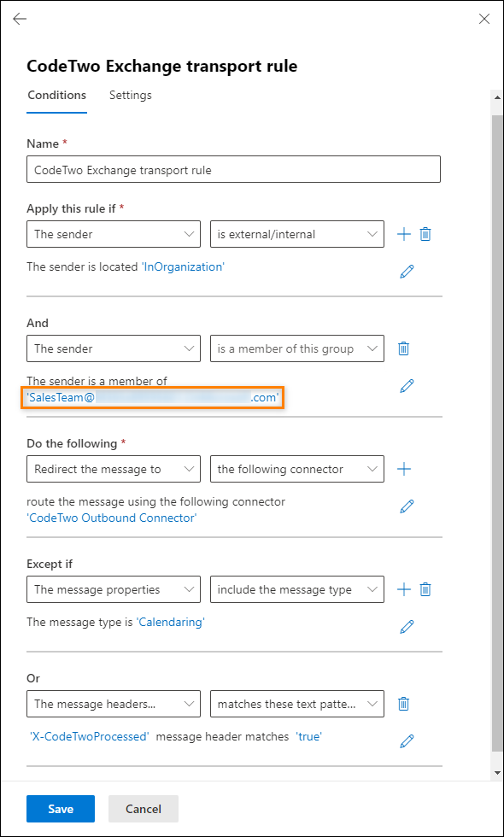Edit the rule Name input field

(233, 170)
